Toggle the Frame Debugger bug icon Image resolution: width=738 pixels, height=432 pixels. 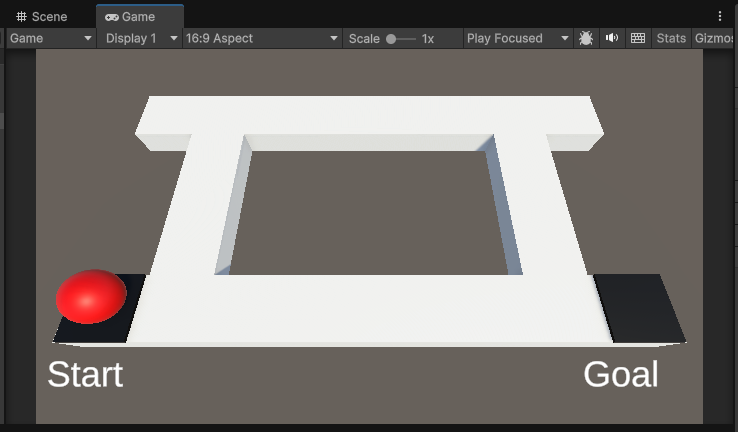(586, 38)
